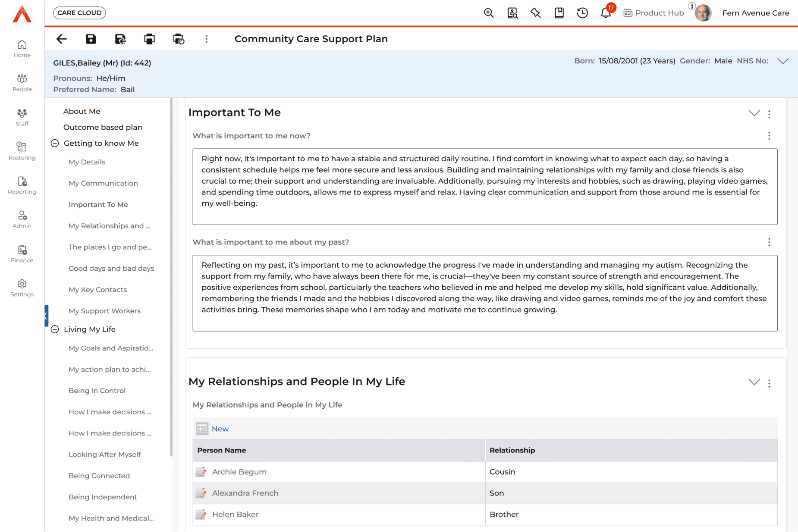The width and height of the screenshot is (798, 532).
Task: Open the history clock icon
Action: [x=582, y=13]
